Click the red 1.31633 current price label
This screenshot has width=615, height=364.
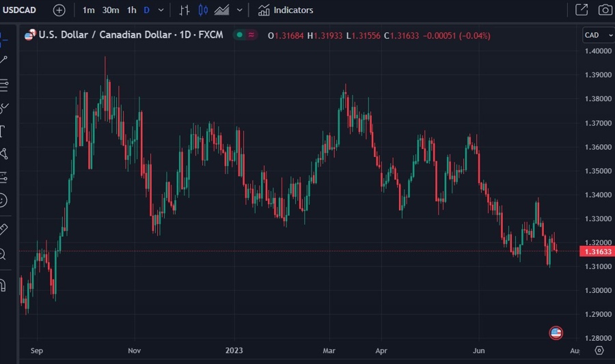tap(597, 251)
